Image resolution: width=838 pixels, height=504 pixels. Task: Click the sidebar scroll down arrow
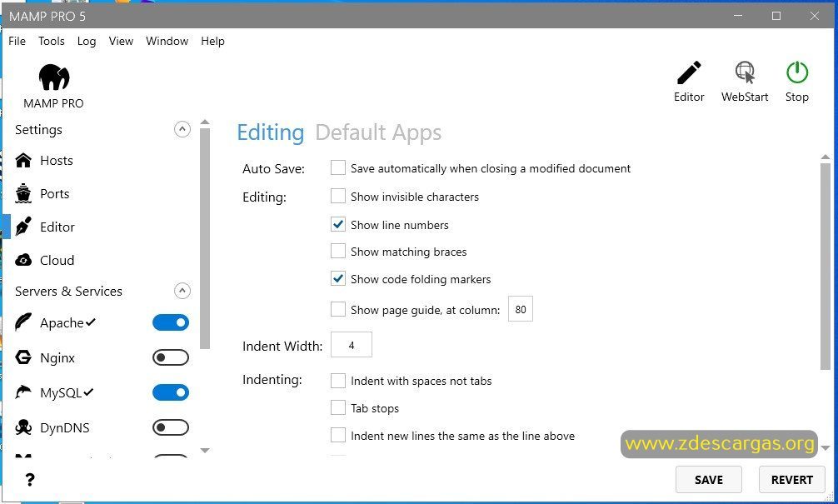coord(205,451)
